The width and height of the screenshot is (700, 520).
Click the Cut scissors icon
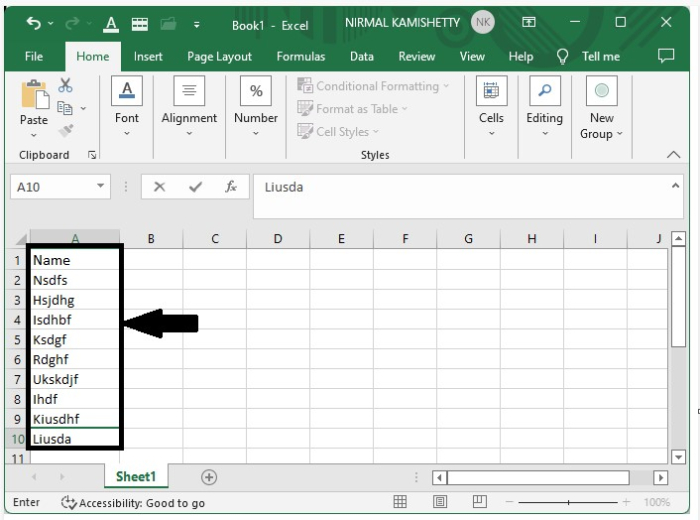66,86
